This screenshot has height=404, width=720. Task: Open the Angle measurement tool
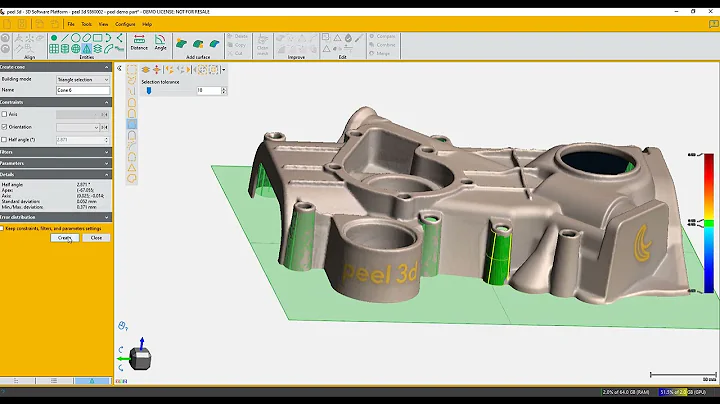[160, 42]
